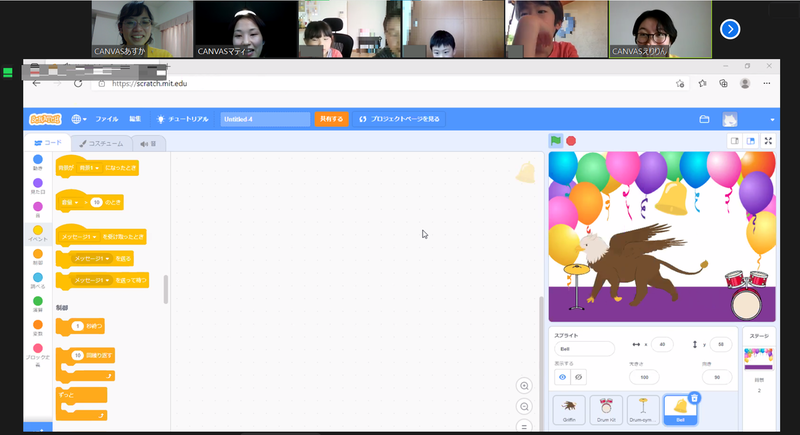Select the Events block category

pos(38,234)
